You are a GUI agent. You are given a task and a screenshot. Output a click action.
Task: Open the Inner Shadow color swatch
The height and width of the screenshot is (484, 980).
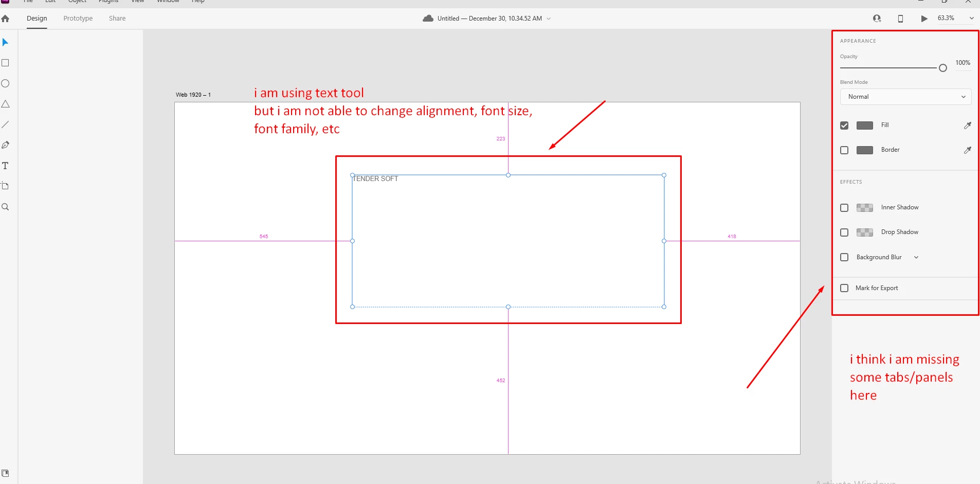tap(865, 208)
